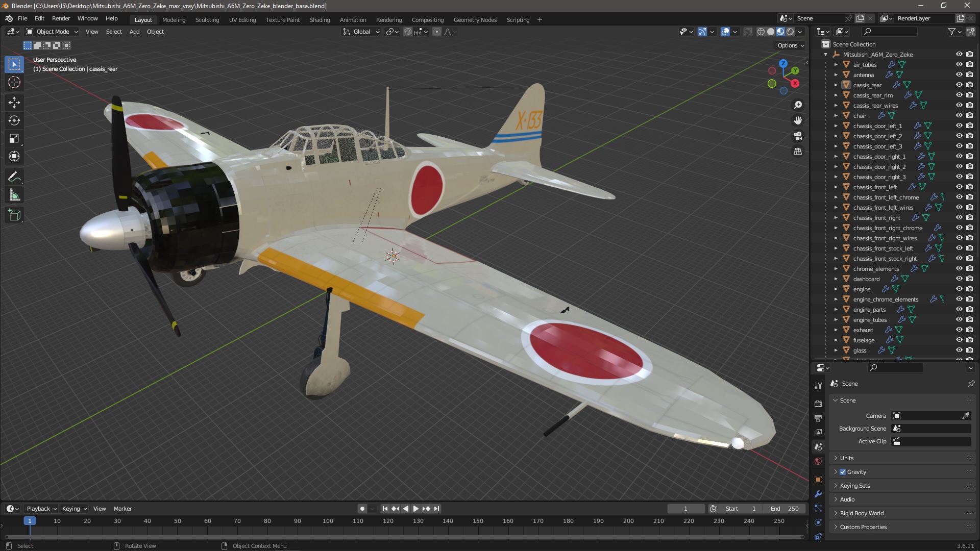
Task: Toggle auto keying record button
Action: pos(362,509)
